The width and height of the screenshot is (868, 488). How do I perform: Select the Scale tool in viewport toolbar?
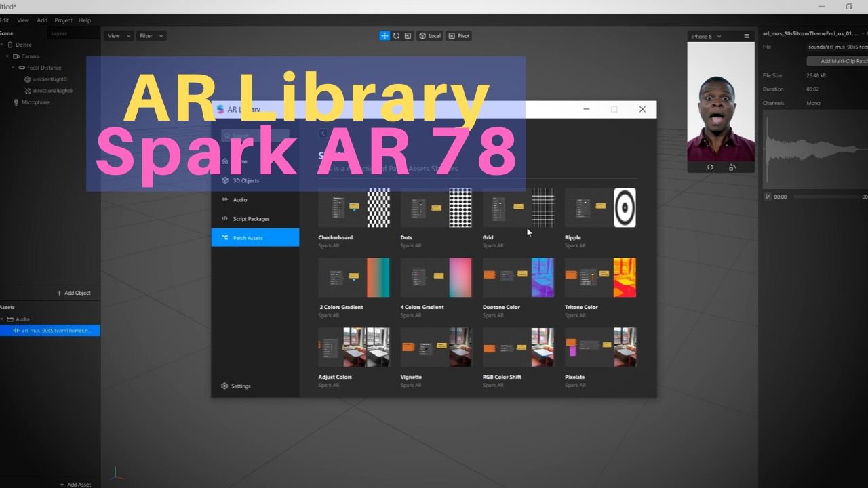pos(408,36)
